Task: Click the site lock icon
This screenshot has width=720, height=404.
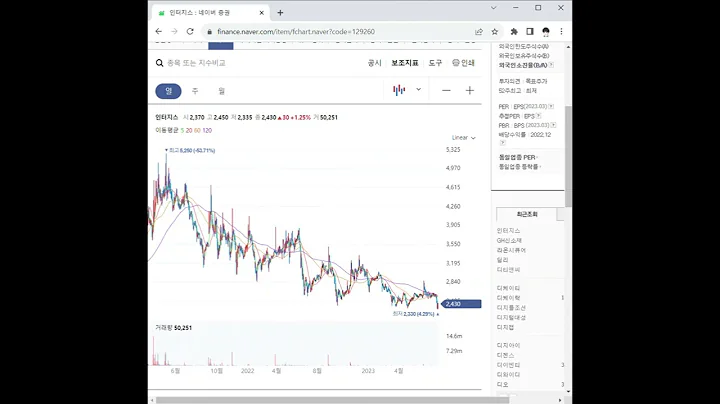Action: (x=209, y=32)
